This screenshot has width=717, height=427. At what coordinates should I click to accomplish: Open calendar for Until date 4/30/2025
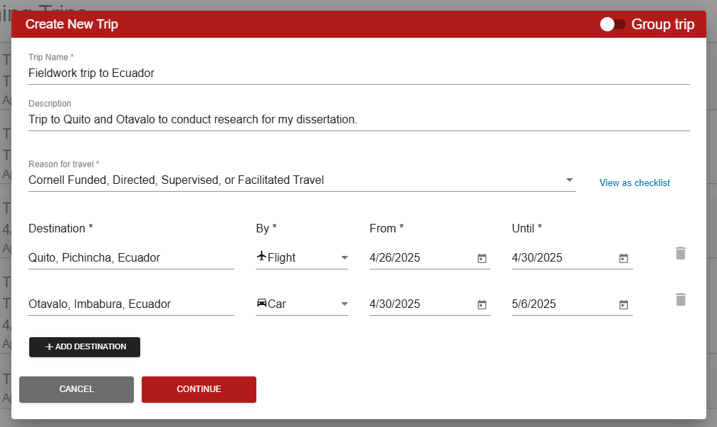click(623, 258)
